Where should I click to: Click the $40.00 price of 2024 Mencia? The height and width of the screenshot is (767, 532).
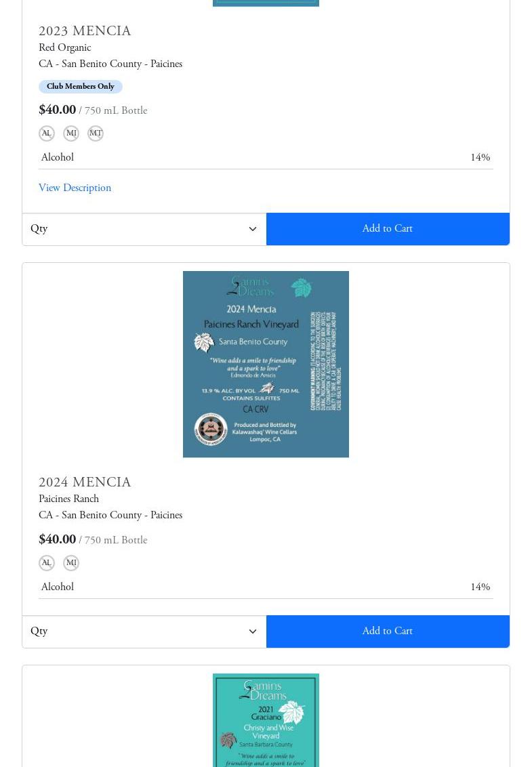pos(57,539)
